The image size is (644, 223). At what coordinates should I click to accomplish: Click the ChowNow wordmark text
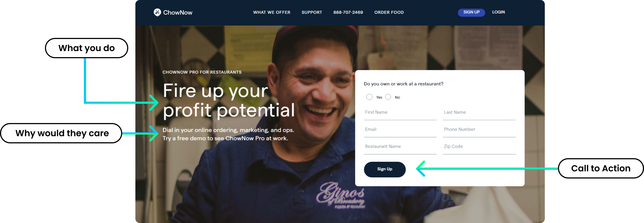(178, 12)
